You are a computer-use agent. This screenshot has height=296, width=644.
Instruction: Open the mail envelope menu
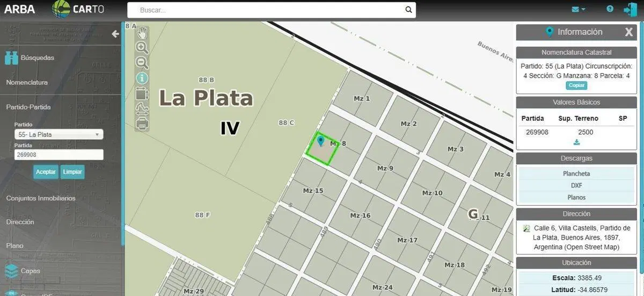578,9
